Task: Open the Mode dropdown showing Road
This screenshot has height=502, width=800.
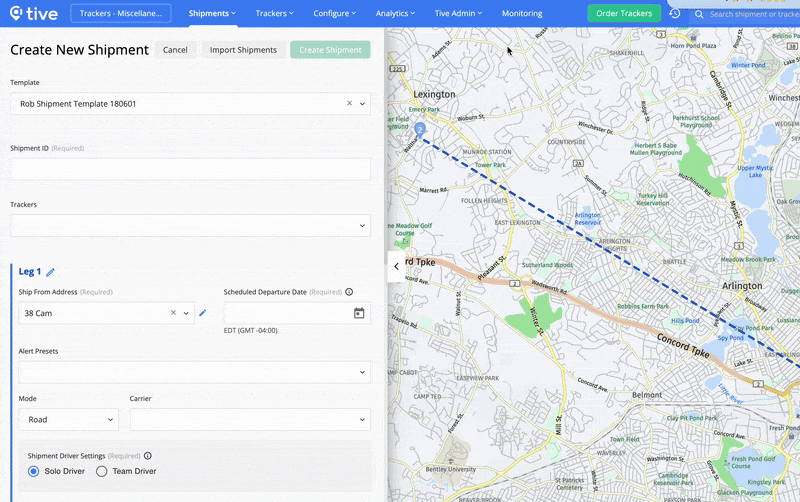Action: tap(68, 420)
